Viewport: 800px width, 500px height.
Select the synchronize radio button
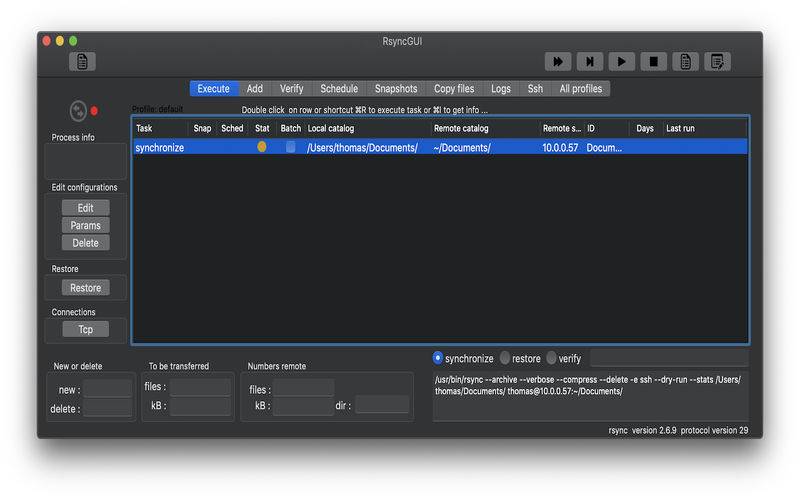coord(438,358)
